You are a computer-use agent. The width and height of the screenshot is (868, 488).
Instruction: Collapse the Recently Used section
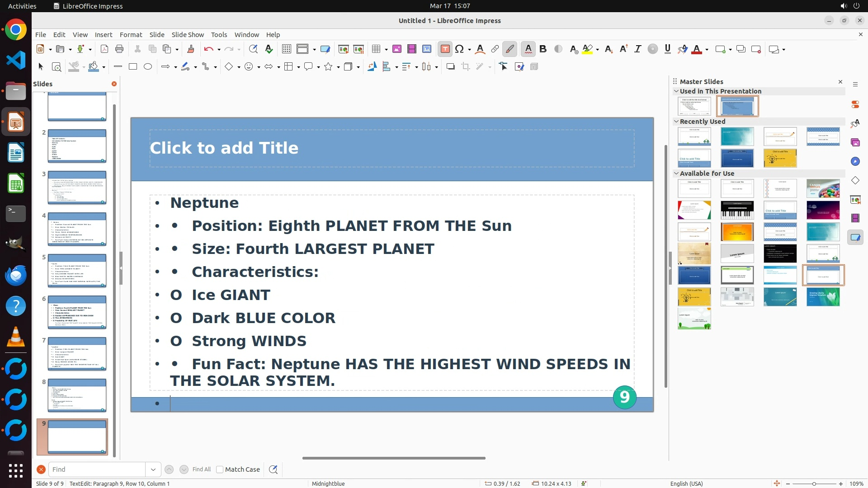pyautogui.click(x=676, y=122)
